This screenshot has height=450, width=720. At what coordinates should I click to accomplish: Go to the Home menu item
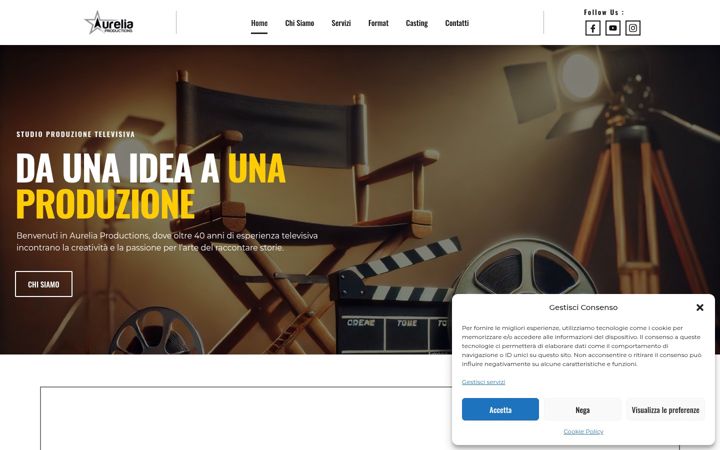(x=259, y=23)
